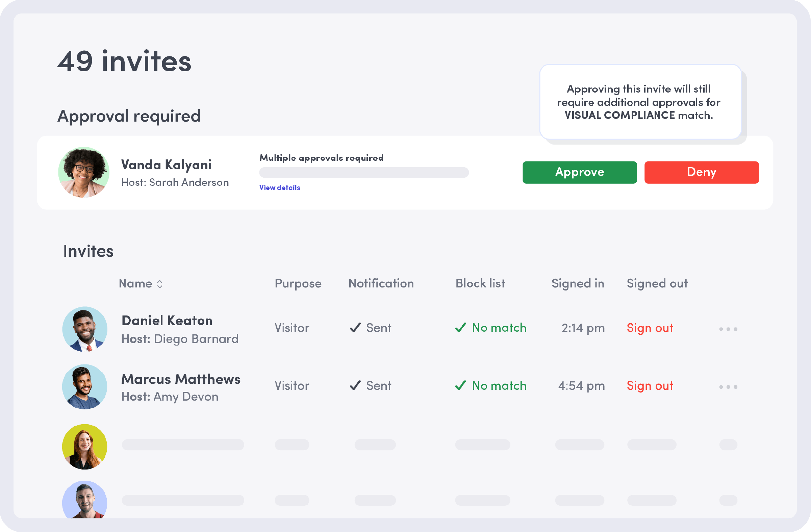The height and width of the screenshot is (532, 811).
Task: Sort invites by Name column arrows
Action: (159, 284)
